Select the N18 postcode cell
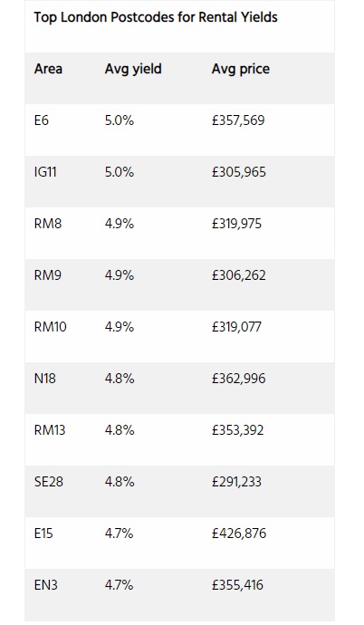Screen dimensions: 364x625 click(x=45, y=379)
